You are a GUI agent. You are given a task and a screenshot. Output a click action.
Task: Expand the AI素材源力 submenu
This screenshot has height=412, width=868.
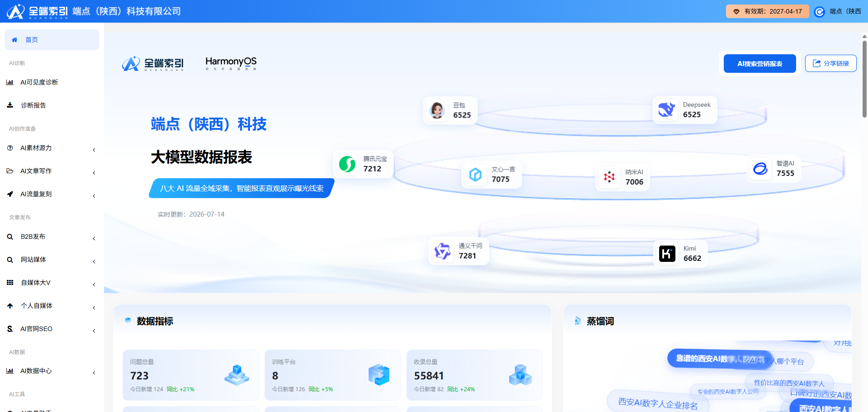94,150
